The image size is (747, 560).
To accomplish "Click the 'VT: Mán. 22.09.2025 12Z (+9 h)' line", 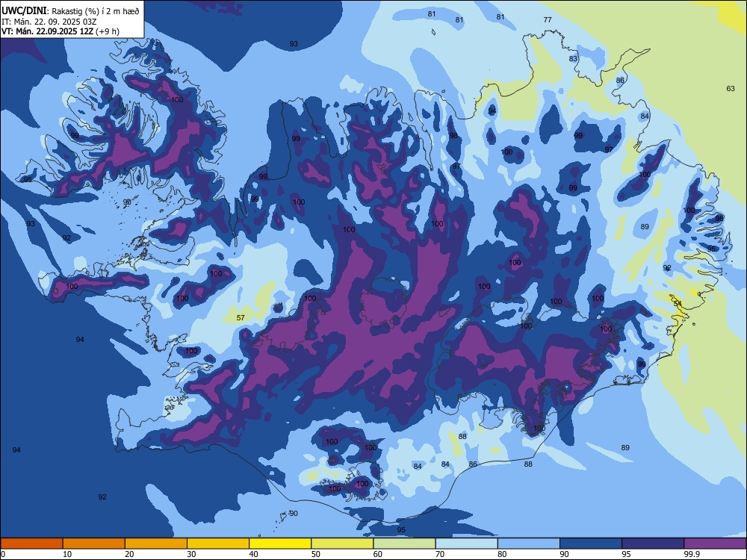I will (x=61, y=31).
